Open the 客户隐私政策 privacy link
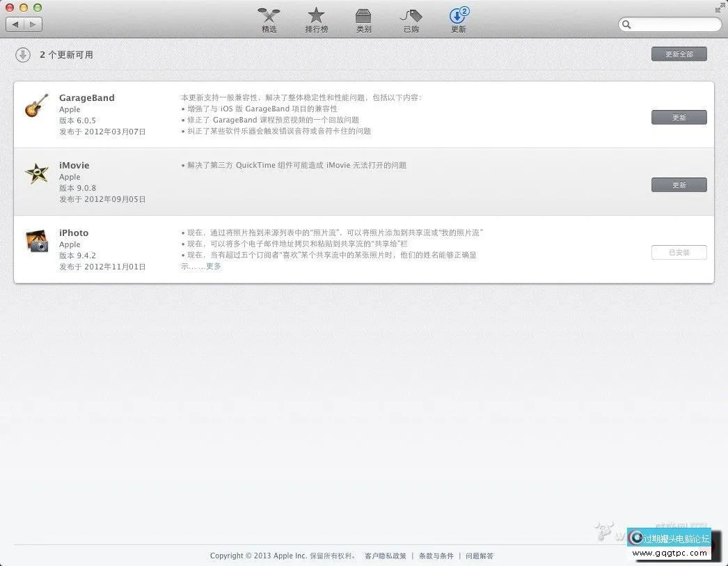This screenshot has width=728, height=566. pyautogui.click(x=386, y=556)
